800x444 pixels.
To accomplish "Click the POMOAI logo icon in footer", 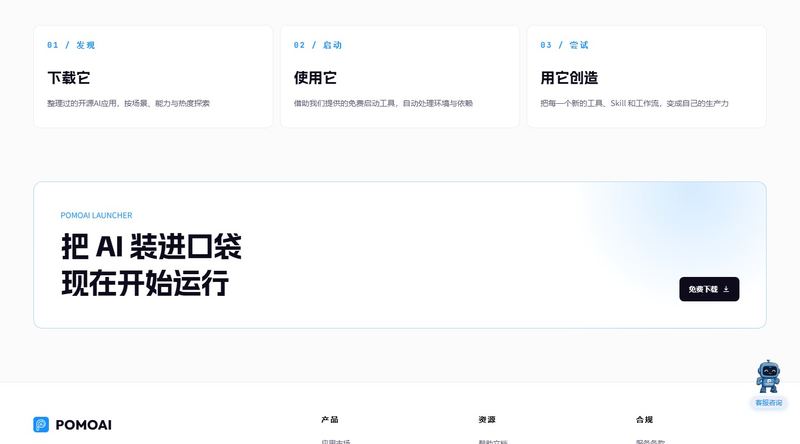I will tap(41, 425).
